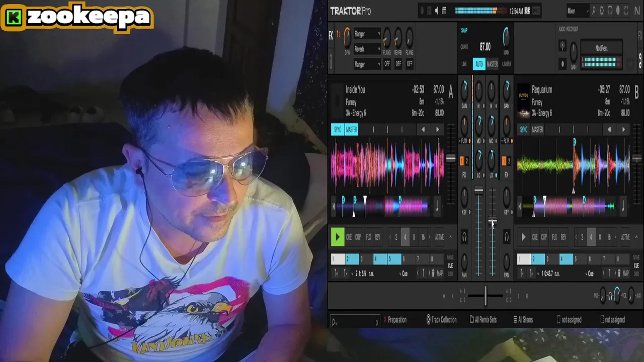Delete the current cue point on deck A

433,274
